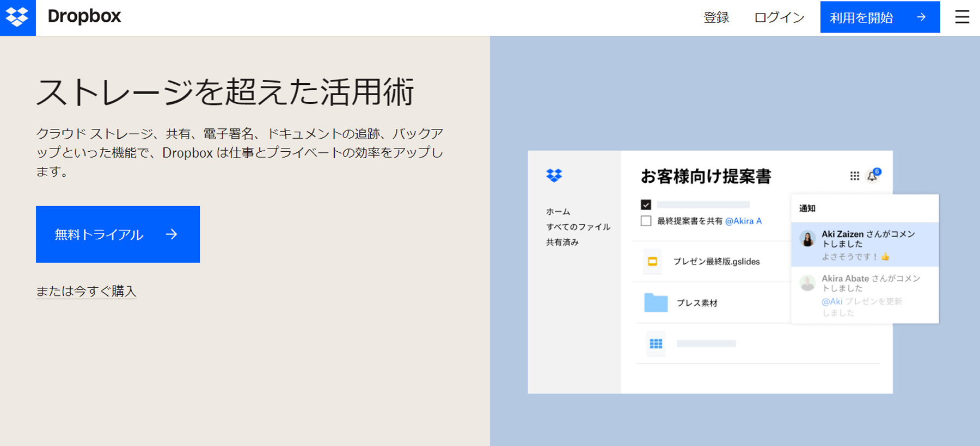Open Aki Zaizen's comment notification
Viewport: 980px width, 446px height.
click(865, 244)
